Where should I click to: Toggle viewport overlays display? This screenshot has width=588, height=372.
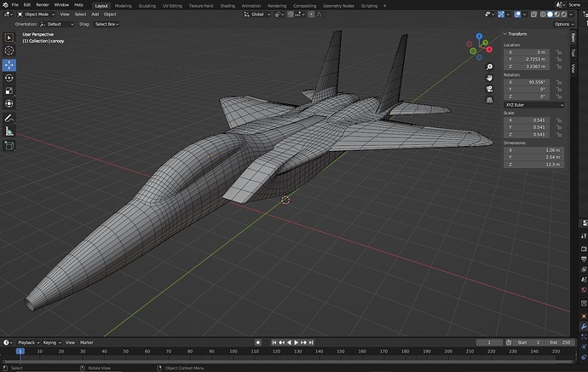[x=517, y=15]
